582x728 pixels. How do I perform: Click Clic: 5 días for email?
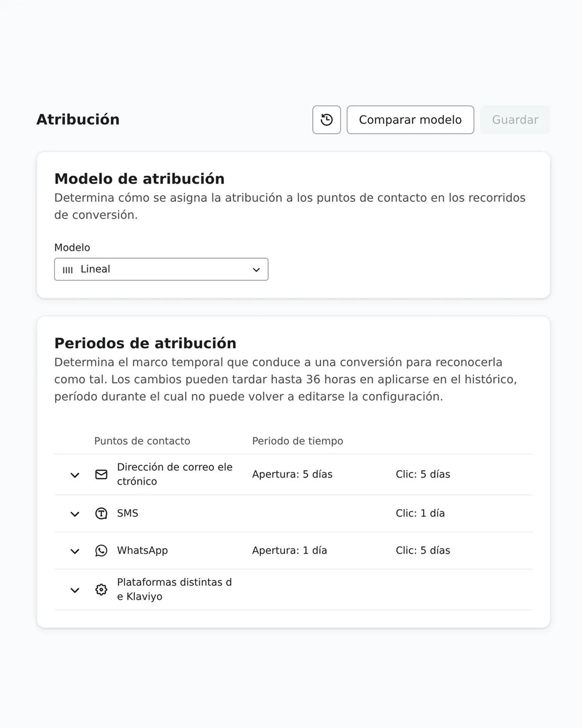(423, 474)
